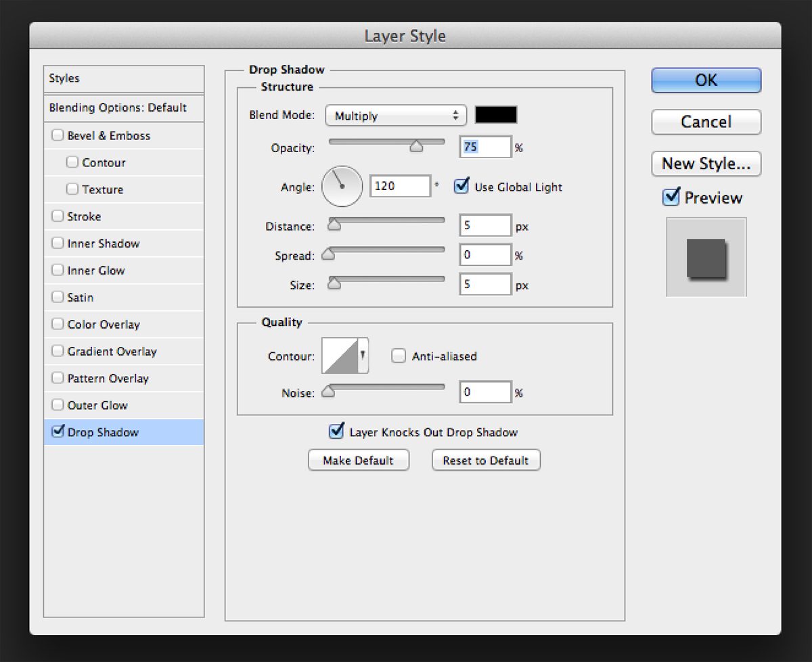The height and width of the screenshot is (662, 812).
Task: Toggle Use Global Light checkbox
Action: coord(461,186)
